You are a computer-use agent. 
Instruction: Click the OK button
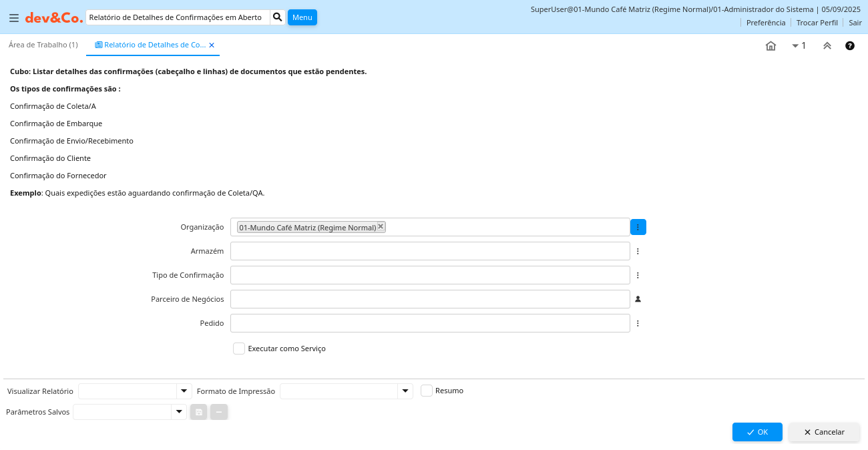(x=756, y=432)
